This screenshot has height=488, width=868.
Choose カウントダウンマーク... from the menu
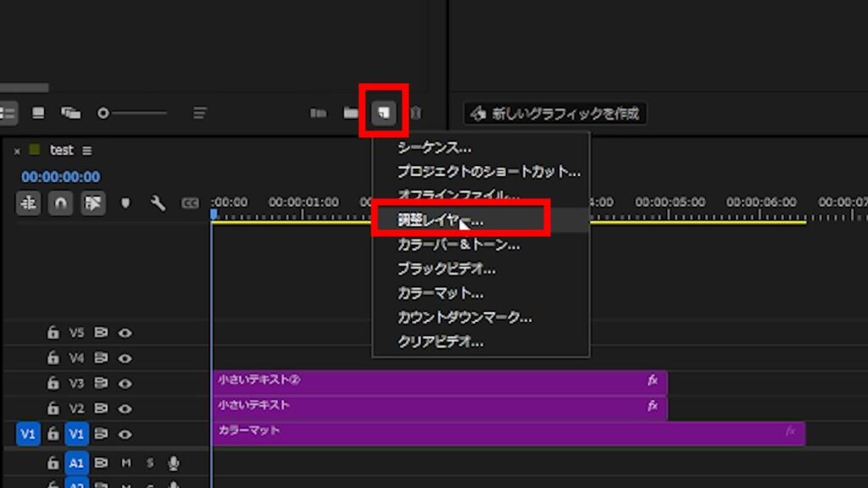(x=465, y=318)
